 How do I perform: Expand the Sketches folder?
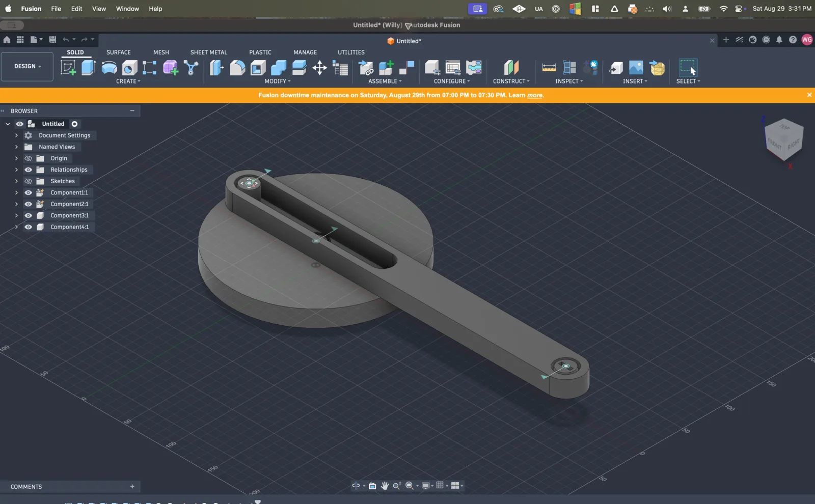coord(16,181)
